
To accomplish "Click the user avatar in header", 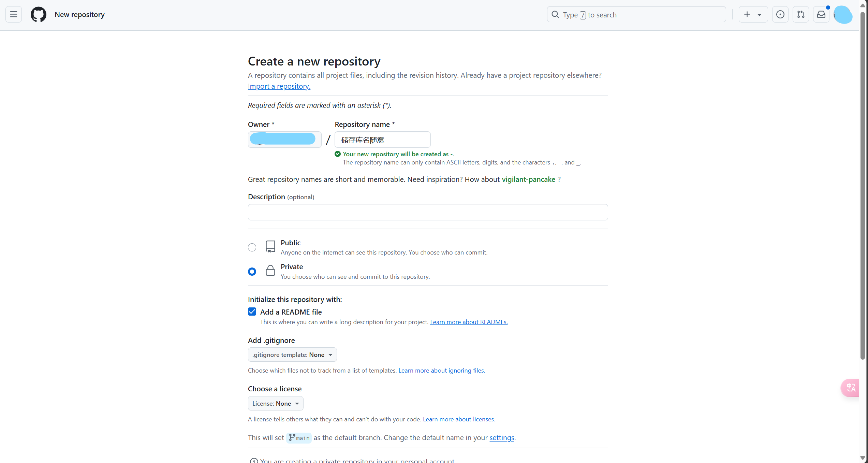I will tap(843, 15).
